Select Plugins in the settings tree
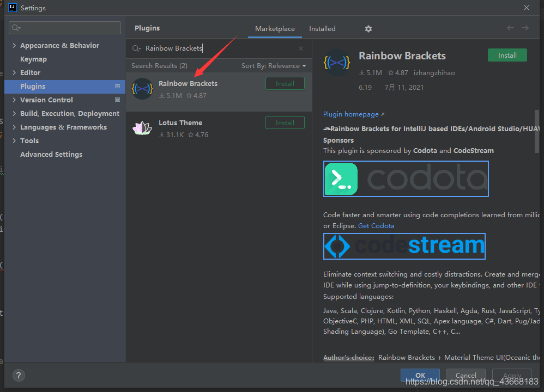Viewport: 544px width, 392px height. coord(65,87)
